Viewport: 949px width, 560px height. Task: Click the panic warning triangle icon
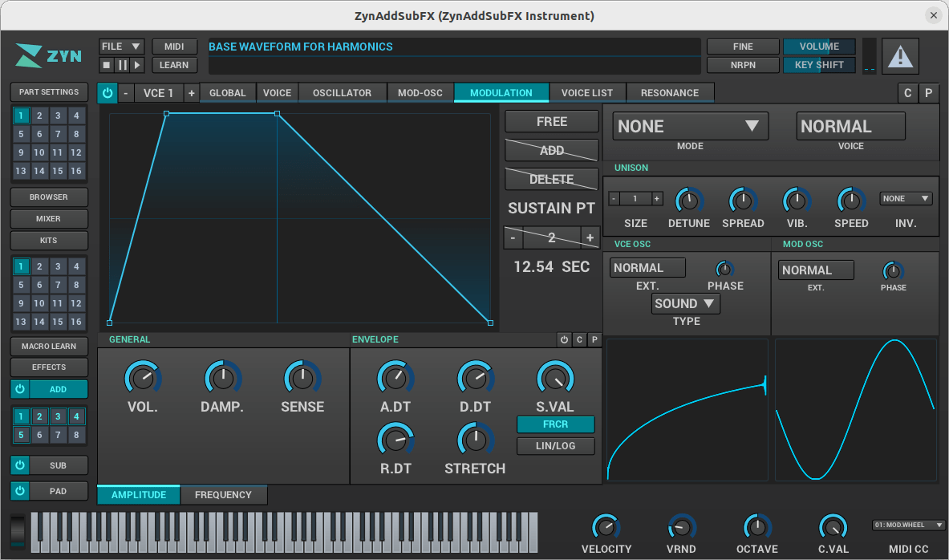coord(901,56)
